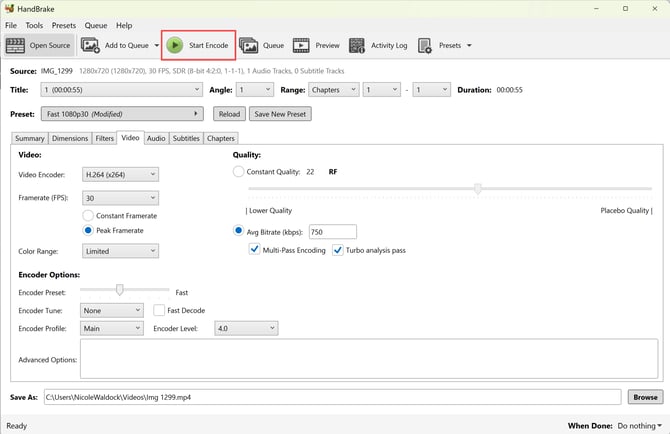
Task: Open the Add to Queue dropdown arrow
Action: tap(156, 45)
